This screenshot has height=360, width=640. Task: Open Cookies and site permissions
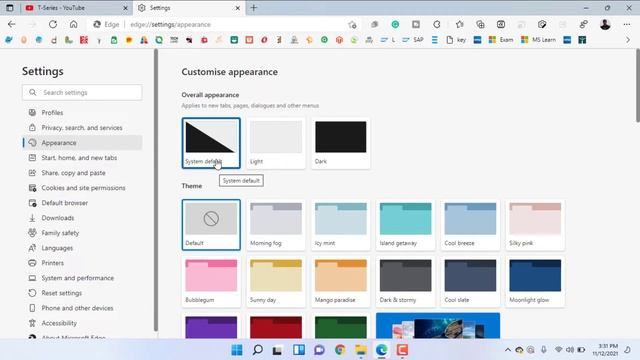pyautogui.click(x=82, y=188)
